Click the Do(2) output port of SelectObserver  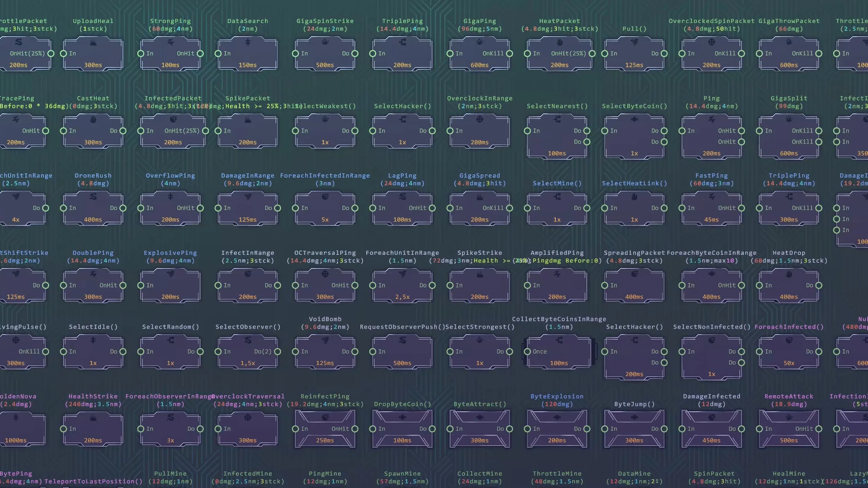277,352
